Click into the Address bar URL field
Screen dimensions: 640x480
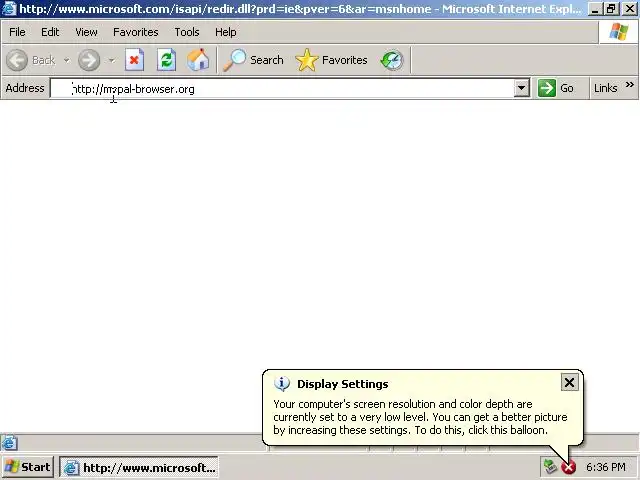(x=282, y=88)
